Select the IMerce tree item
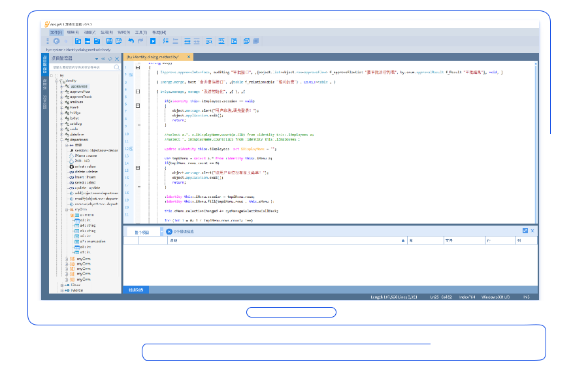 pyautogui.click(x=77, y=290)
